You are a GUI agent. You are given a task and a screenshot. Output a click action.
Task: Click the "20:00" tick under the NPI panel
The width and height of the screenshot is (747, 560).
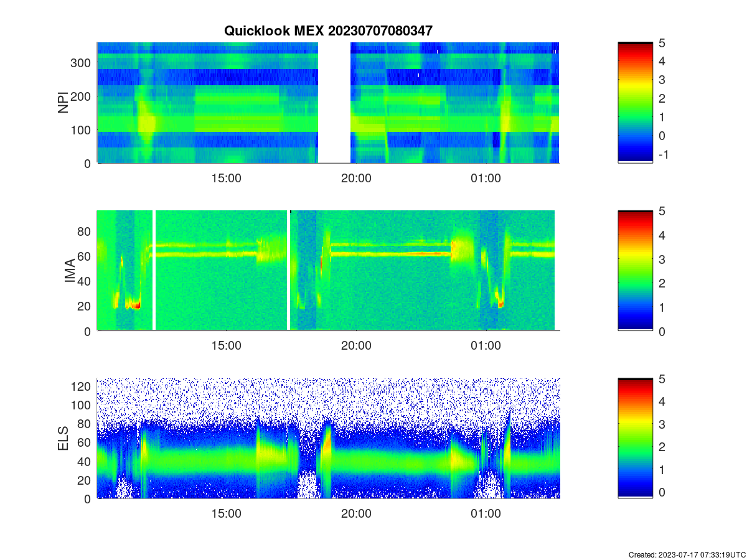tap(356, 178)
